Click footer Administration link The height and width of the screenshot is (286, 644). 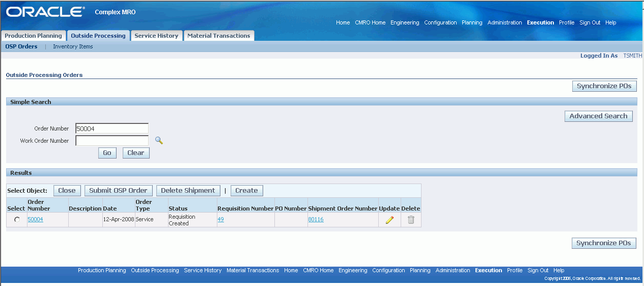[x=453, y=271]
